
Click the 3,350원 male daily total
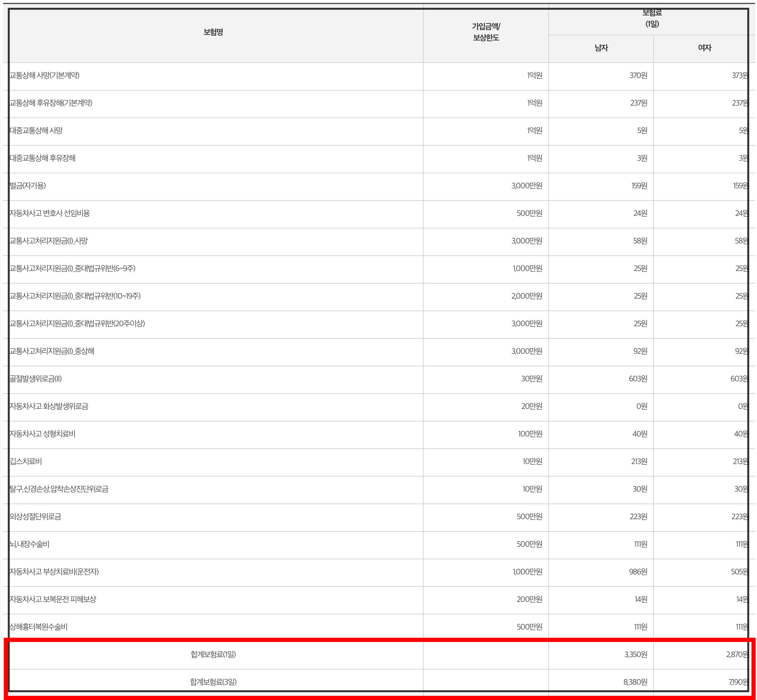(636, 655)
